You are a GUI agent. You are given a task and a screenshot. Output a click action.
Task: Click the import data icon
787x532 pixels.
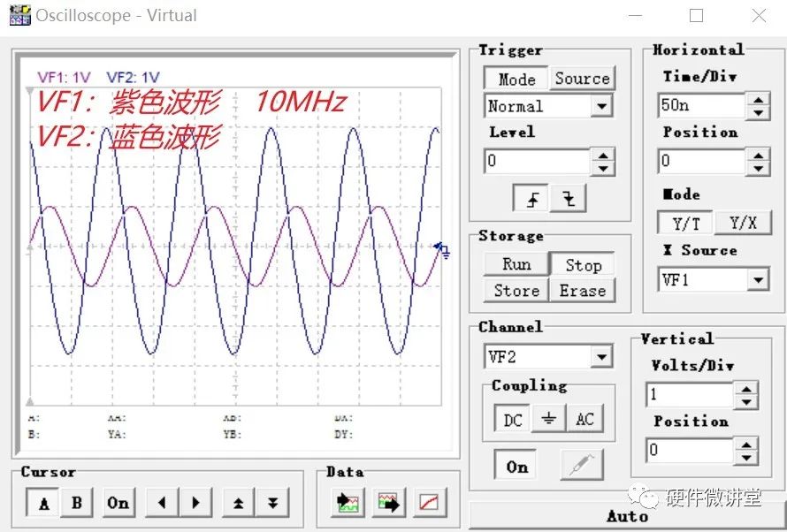[x=347, y=503]
